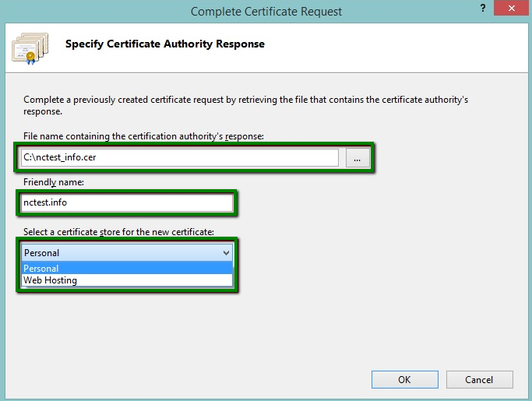
Task: Collapse the certificate store dropdown arrow
Action: [x=226, y=253]
